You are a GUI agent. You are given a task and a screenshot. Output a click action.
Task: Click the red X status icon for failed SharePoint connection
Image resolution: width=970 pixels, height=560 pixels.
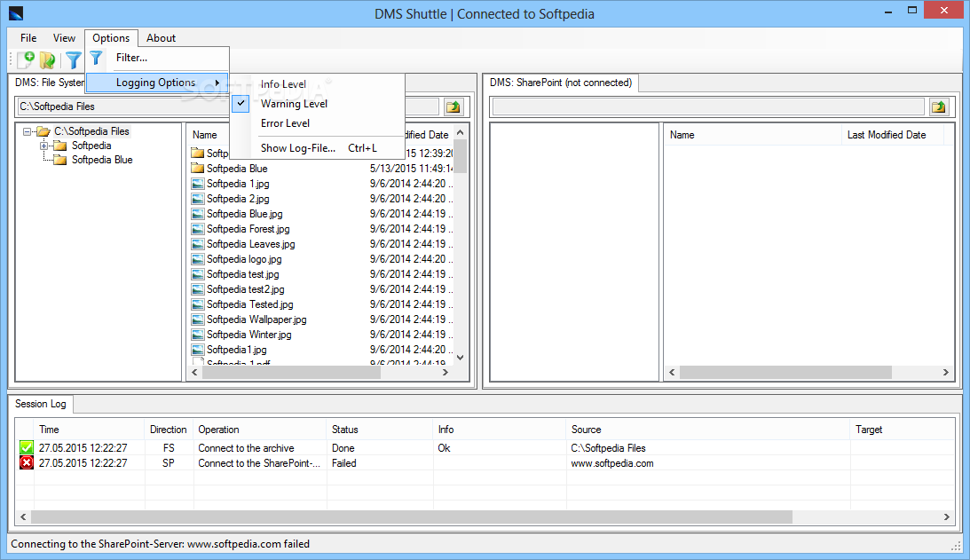point(27,463)
